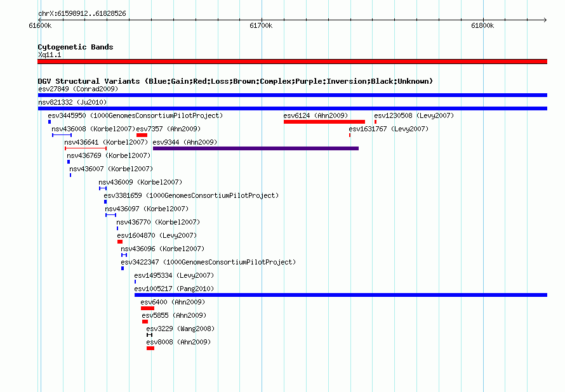Click the esv3422347 small blue marker
The height and width of the screenshot is (392, 565).
[x=123, y=268]
